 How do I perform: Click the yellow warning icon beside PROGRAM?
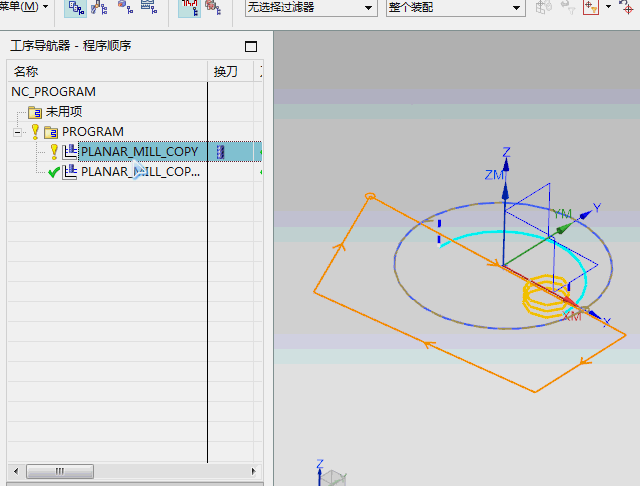click(x=35, y=131)
